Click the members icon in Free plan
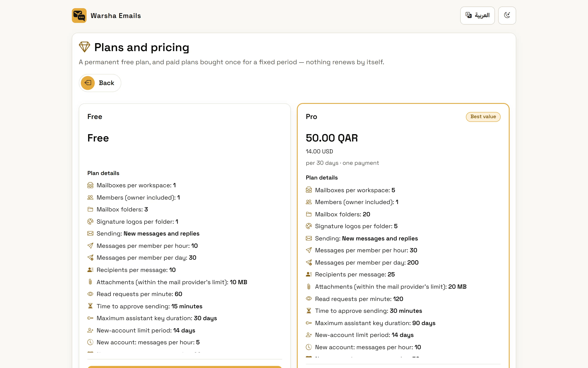Viewport: 588px width, 368px height. 90,197
